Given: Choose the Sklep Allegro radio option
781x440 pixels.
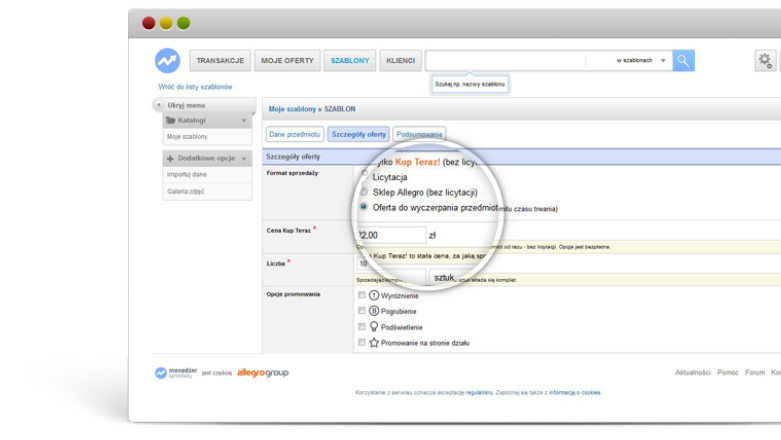Looking at the screenshot, I should [x=363, y=192].
